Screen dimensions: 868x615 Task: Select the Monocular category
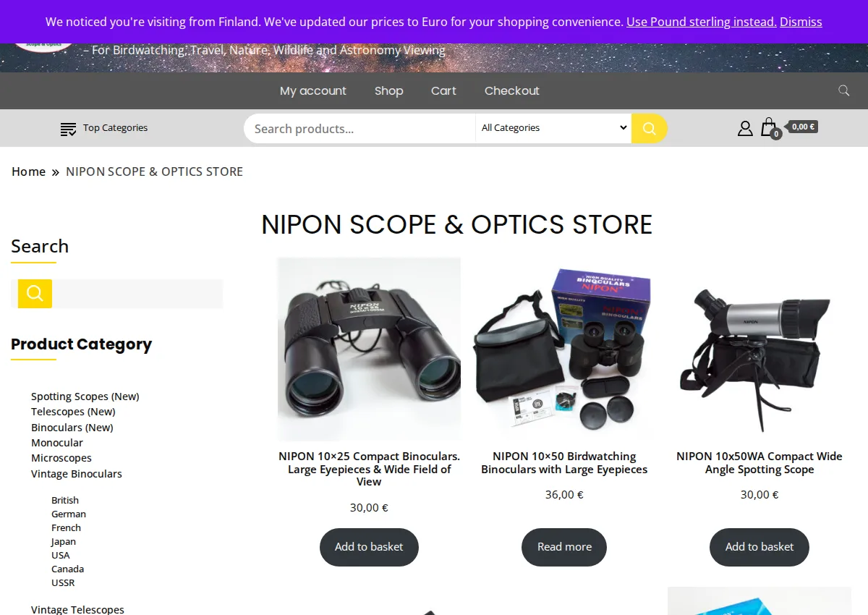57,443
